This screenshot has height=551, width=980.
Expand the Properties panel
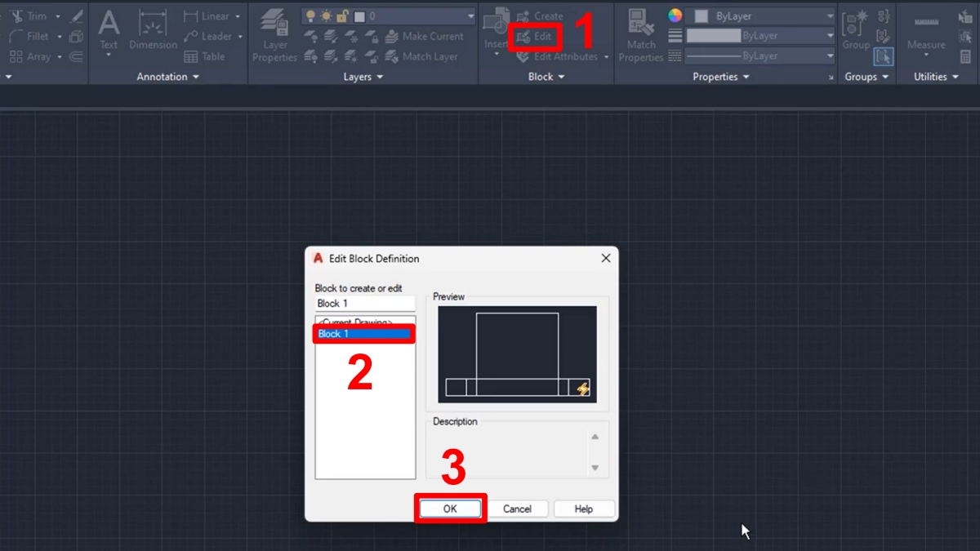pyautogui.click(x=721, y=77)
